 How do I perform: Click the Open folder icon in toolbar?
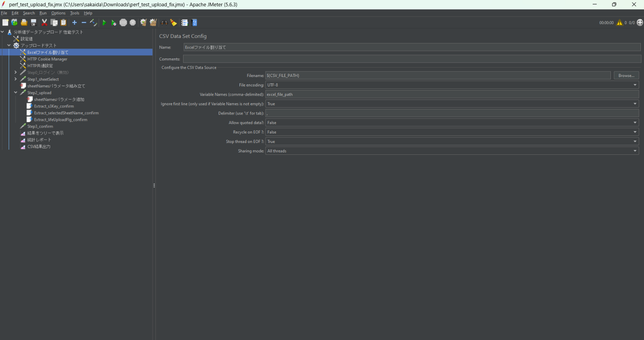(24, 23)
